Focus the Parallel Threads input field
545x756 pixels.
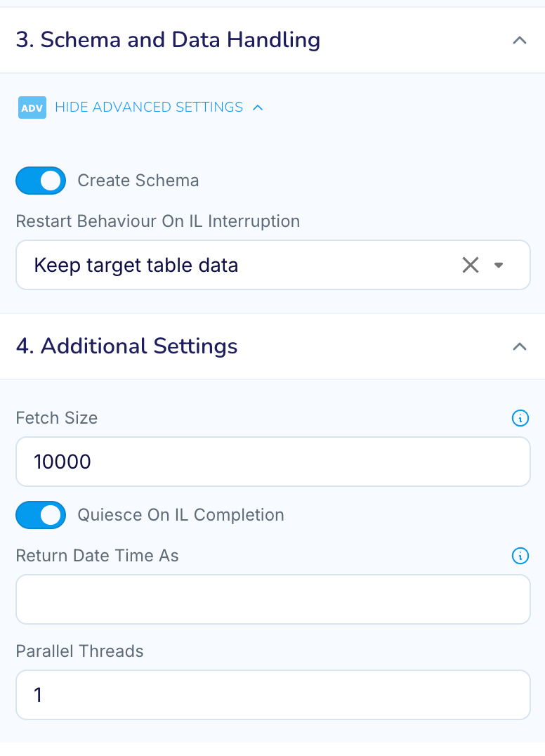click(x=273, y=695)
